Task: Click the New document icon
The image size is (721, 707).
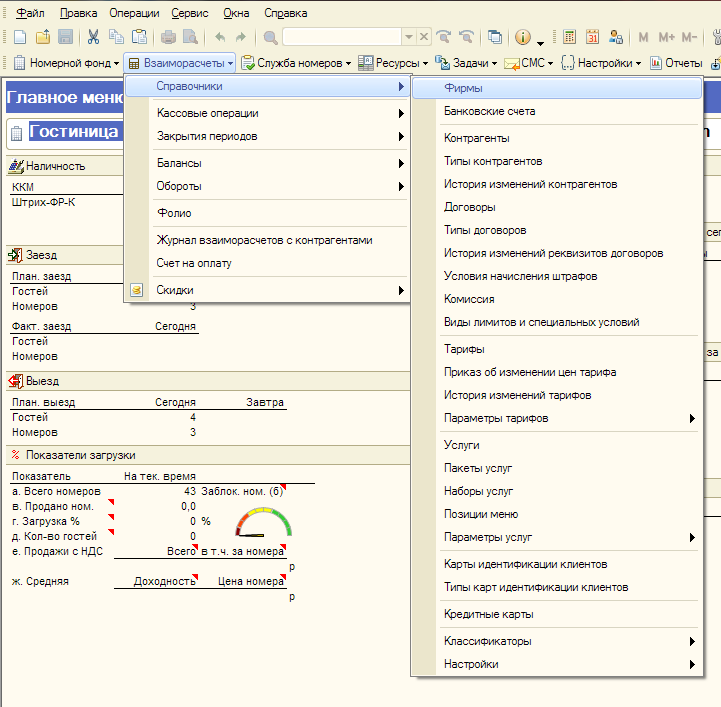Action: pyautogui.click(x=20, y=37)
